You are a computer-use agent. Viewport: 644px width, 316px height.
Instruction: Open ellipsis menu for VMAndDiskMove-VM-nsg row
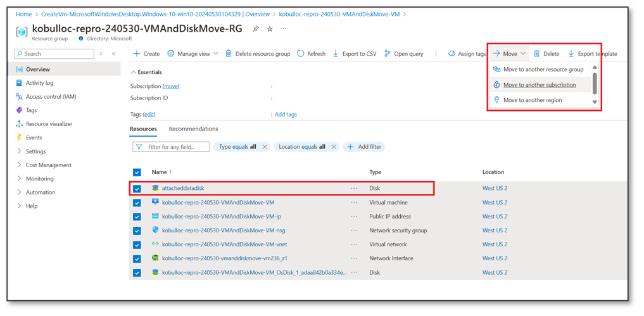coord(354,230)
